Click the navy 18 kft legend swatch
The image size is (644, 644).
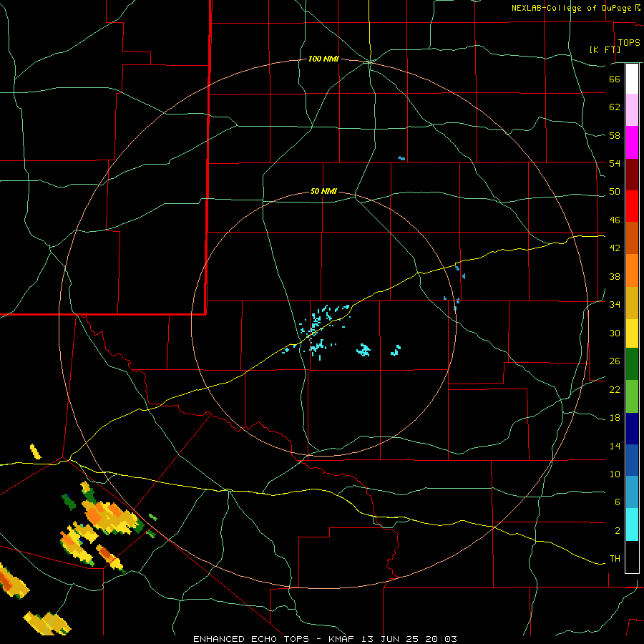[x=632, y=429]
